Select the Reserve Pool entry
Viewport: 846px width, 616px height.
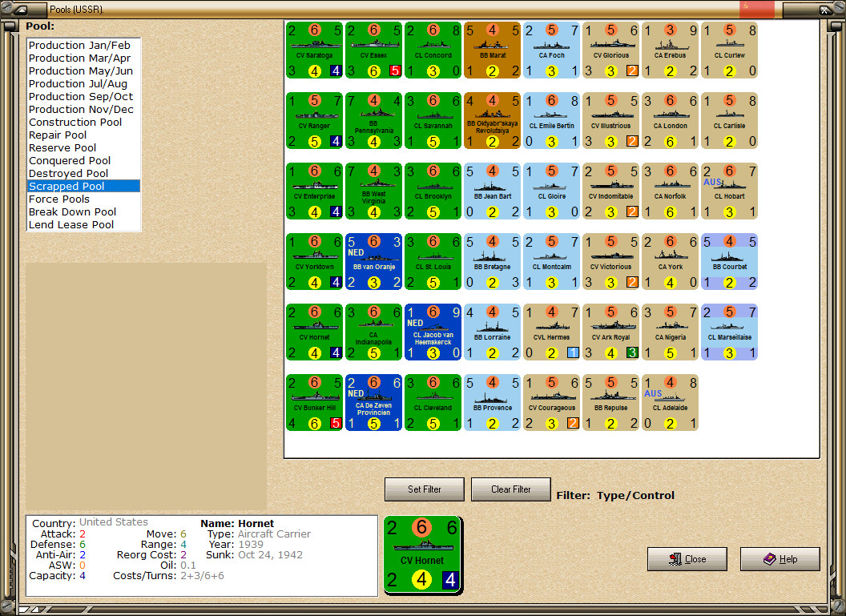(x=83, y=148)
